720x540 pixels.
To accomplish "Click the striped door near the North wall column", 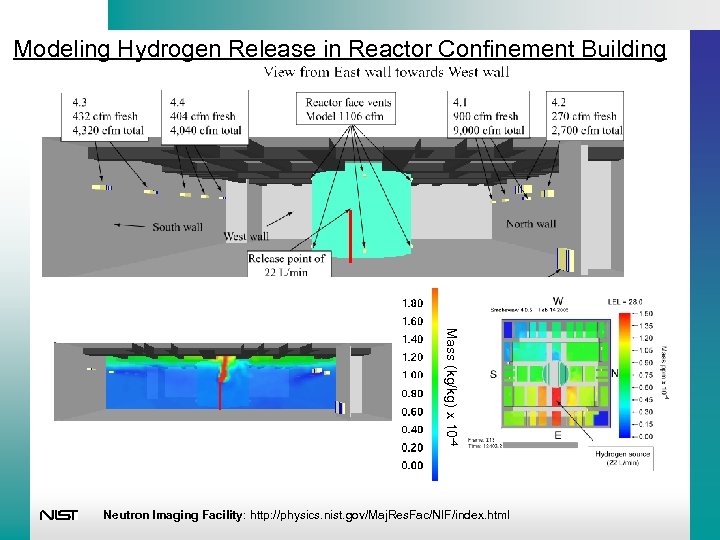I will [565, 259].
